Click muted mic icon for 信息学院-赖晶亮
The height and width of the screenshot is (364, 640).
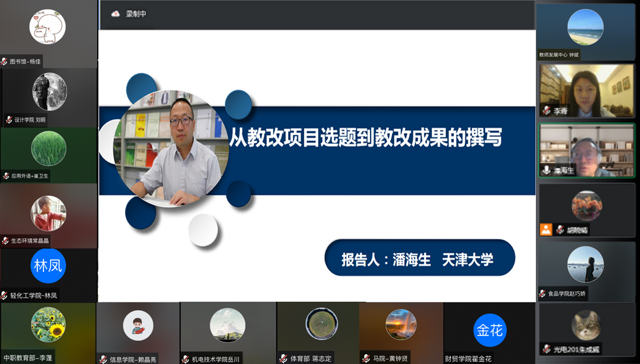[104, 359]
